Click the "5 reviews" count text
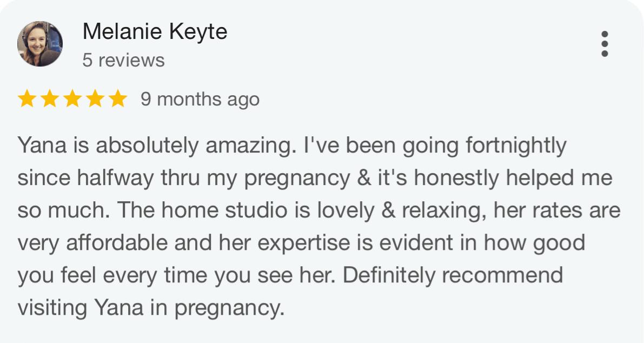644x343 pixels. pos(123,60)
